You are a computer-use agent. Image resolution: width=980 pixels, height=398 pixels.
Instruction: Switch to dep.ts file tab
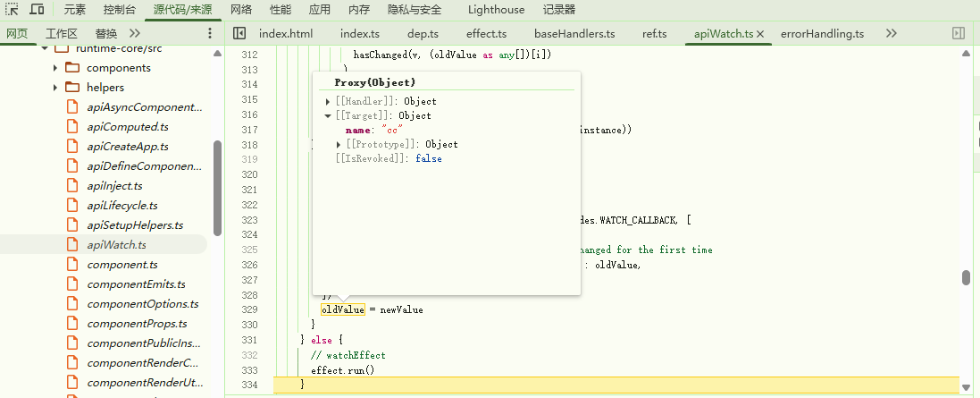(423, 34)
